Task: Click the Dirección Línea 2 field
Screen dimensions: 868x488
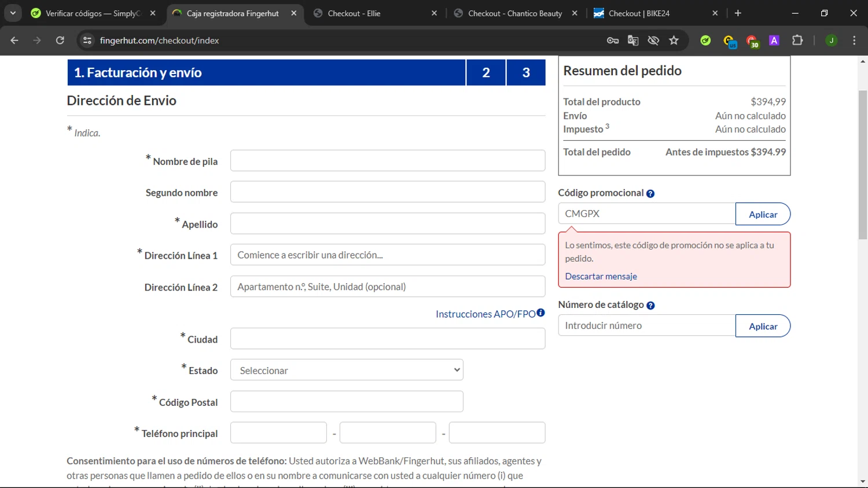Action: pyautogui.click(x=388, y=287)
